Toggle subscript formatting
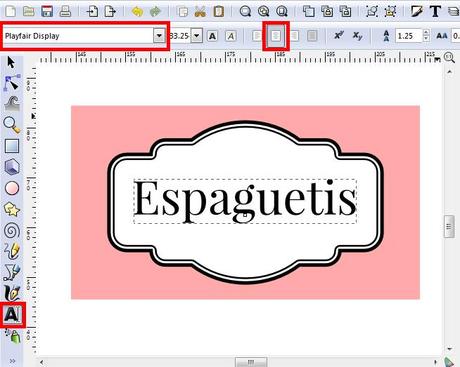The height and width of the screenshot is (367, 460). coord(357,35)
